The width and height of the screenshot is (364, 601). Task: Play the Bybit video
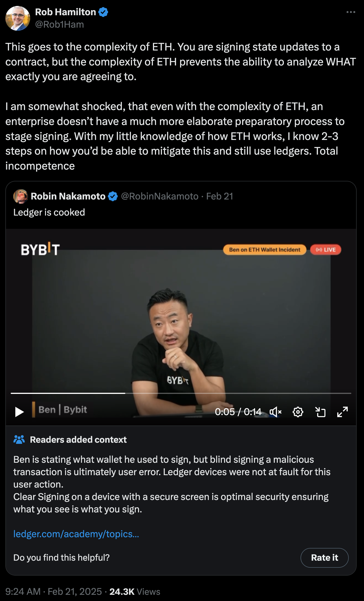click(x=19, y=412)
